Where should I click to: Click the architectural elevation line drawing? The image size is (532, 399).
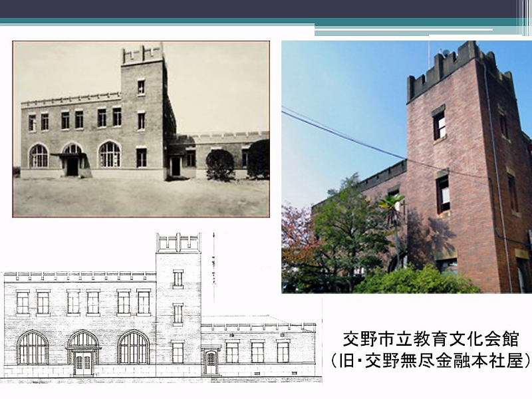160,308
